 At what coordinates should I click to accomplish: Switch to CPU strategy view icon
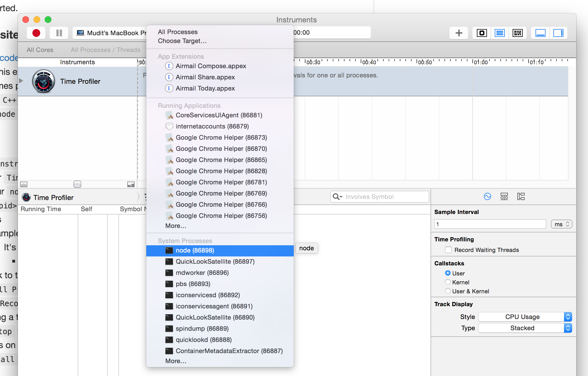tap(482, 33)
